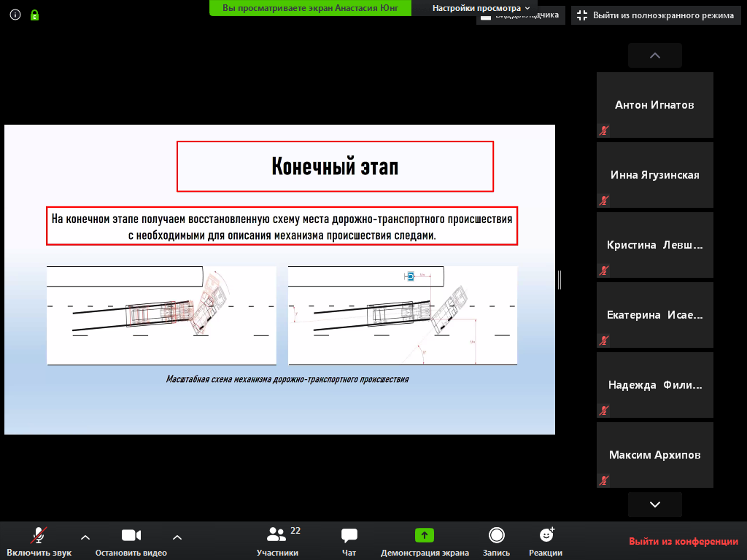747x560 pixels.
Task: Click the green encryption lock icon
Action: [x=34, y=15]
